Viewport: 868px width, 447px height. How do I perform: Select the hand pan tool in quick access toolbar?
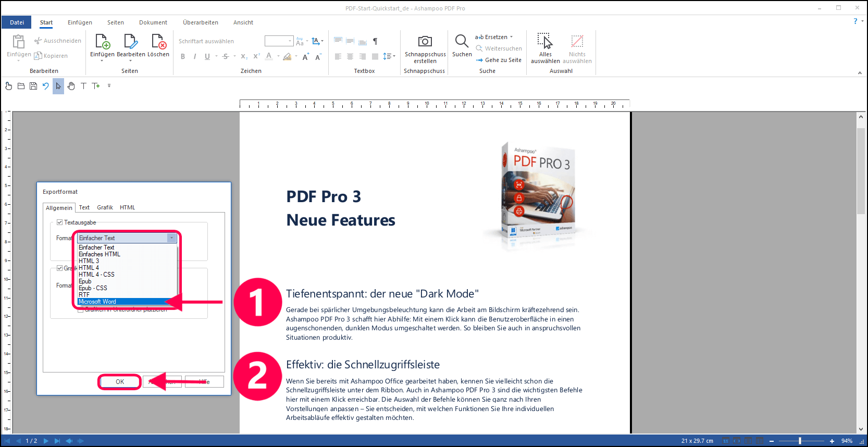[x=71, y=86]
